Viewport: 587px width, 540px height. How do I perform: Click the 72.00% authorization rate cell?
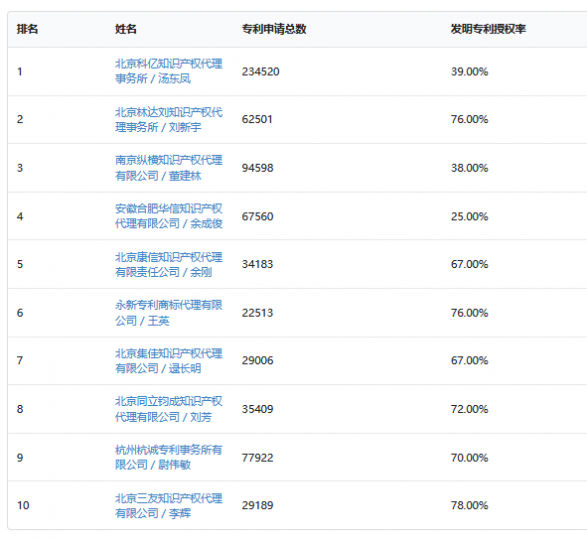click(469, 409)
